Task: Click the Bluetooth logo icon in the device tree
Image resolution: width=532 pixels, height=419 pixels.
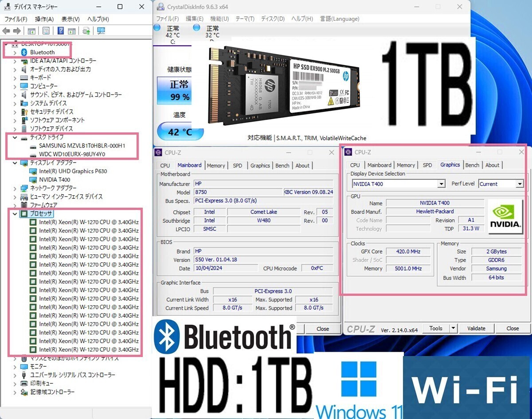Action: (x=24, y=52)
